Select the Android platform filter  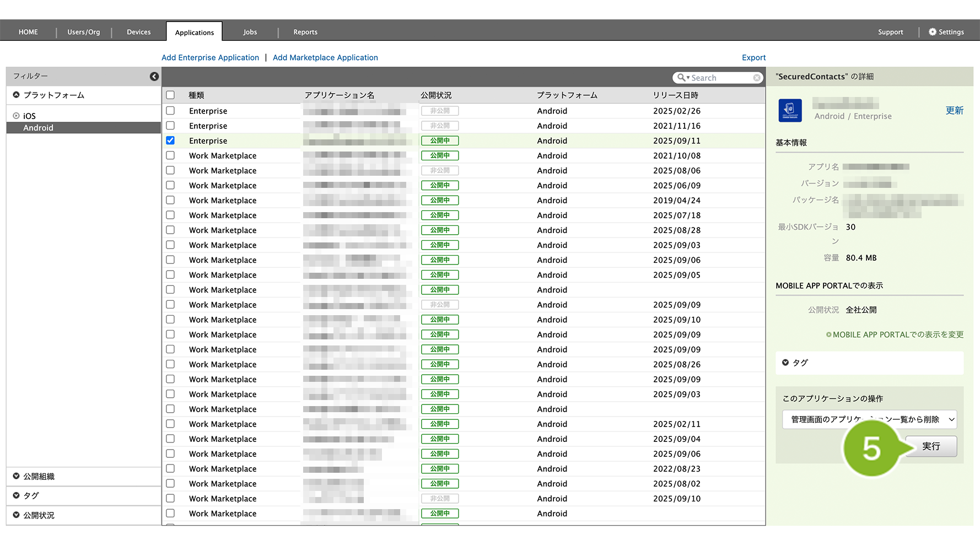(38, 128)
